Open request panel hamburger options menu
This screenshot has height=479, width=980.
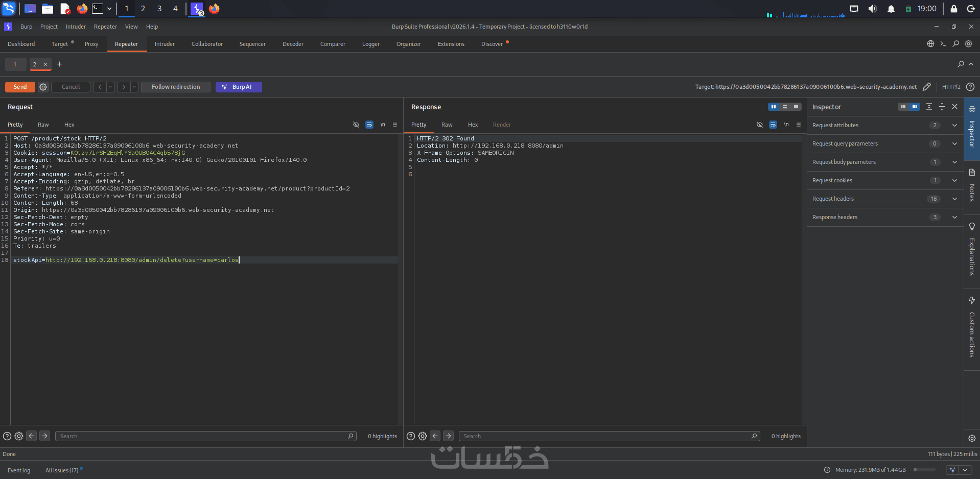tap(395, 125)
